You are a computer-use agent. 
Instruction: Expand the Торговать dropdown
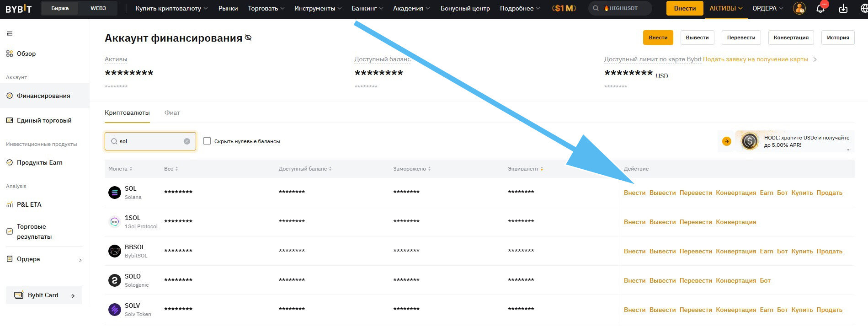266,8
